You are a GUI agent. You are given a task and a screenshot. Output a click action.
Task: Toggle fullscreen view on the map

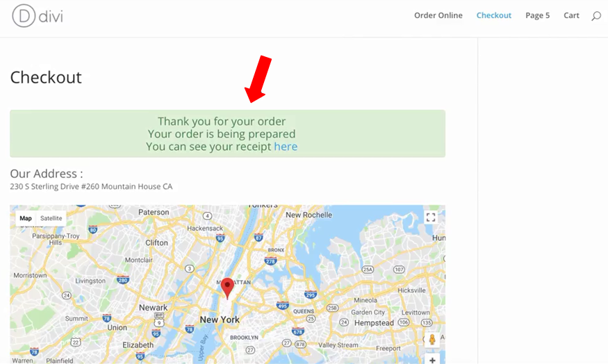pyautogui.click(x=431, y=217)
